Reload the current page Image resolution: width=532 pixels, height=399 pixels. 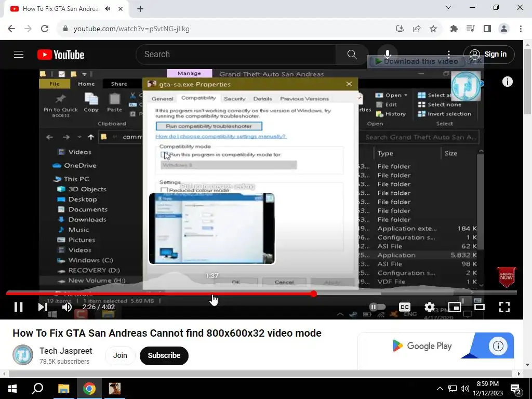click(x=45, y=29)
